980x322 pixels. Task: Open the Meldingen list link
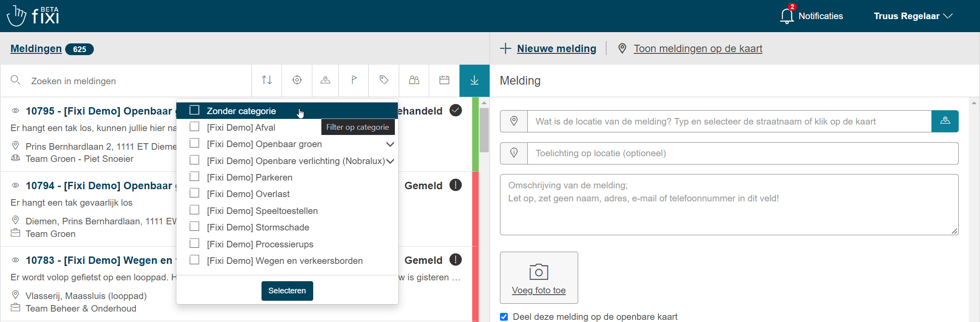click(x=36, y=49)
